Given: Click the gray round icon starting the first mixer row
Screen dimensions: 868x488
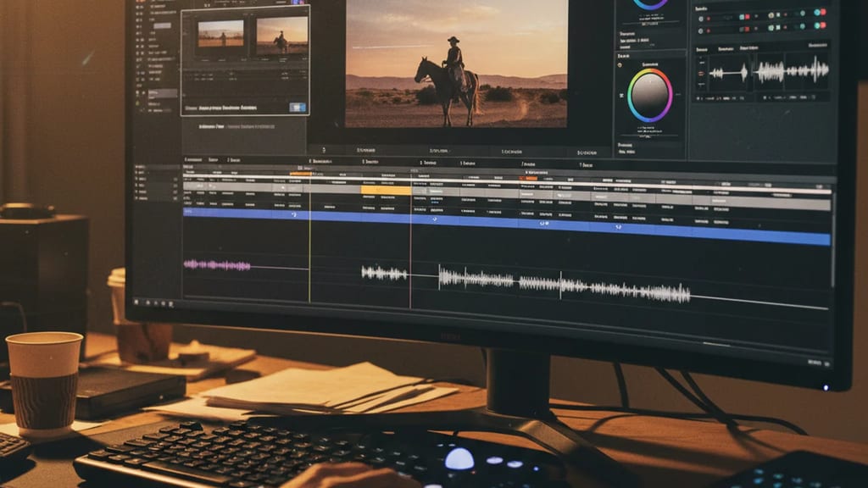Looking at the screenshot, I should pos(700,19).
